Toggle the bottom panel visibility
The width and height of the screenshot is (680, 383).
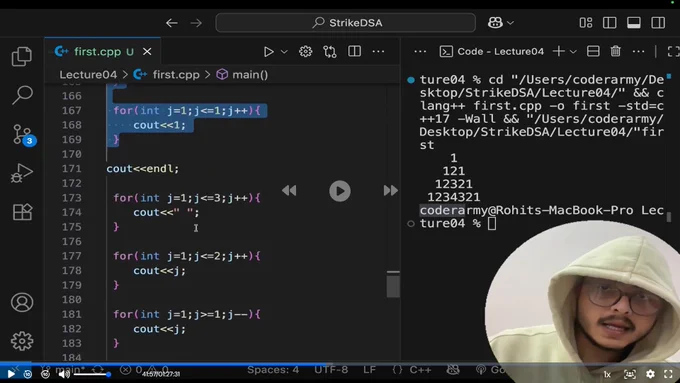coord(634,23)
